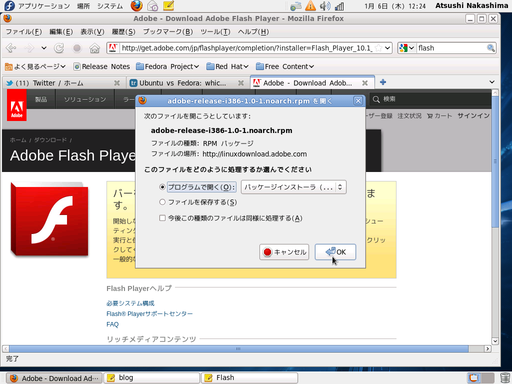Open trash icon in bottom panel

[505, 378]
